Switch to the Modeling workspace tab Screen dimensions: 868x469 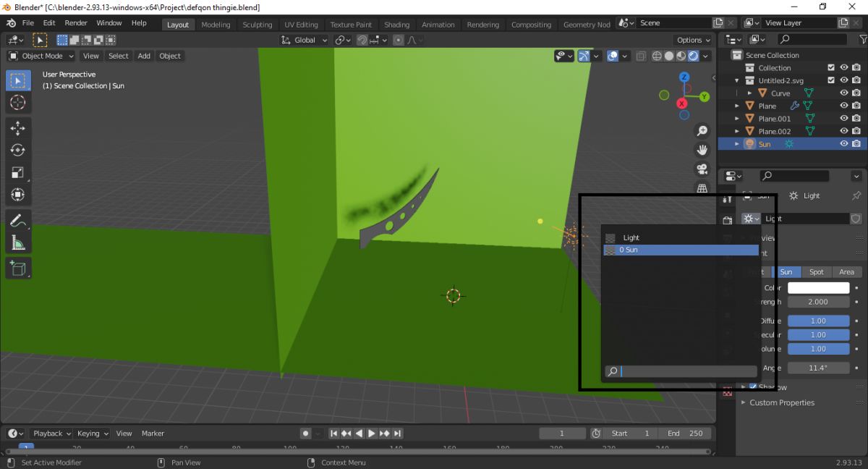click(216, 25)
